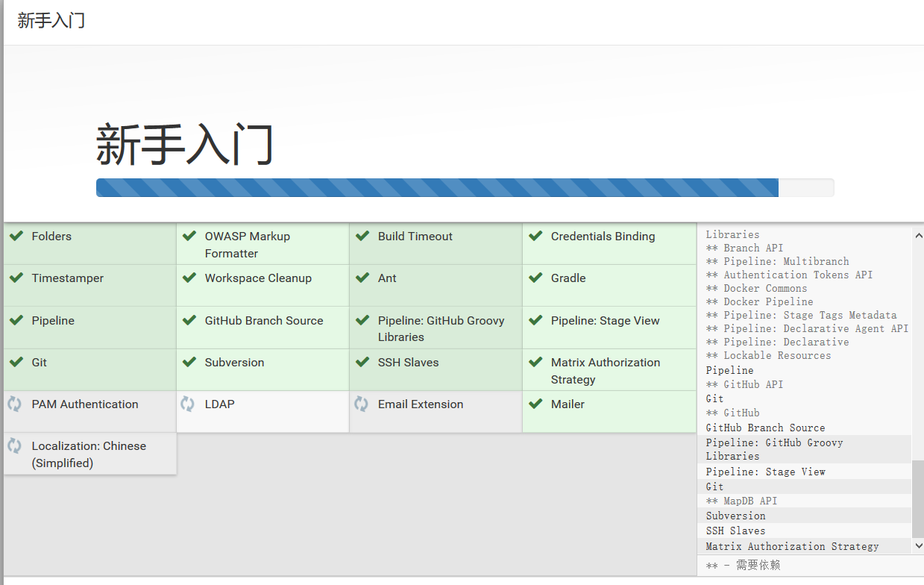
Task: Click the log panel scrollbar thumb
Action: click(918, 499)
